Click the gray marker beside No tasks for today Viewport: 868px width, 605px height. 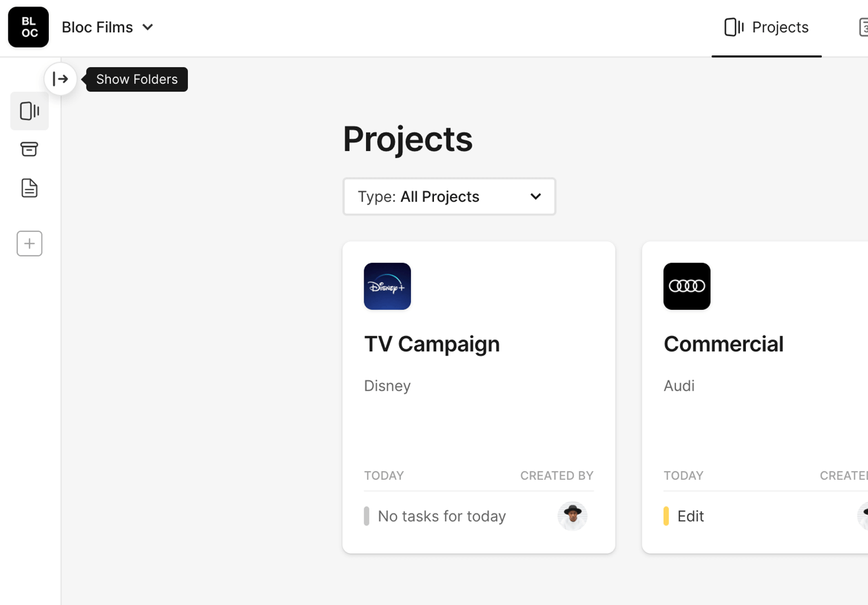tap(367, 516)
